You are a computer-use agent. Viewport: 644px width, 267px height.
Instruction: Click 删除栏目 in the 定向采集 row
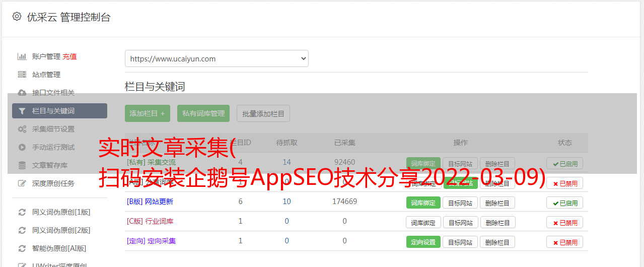coord(497,242)
